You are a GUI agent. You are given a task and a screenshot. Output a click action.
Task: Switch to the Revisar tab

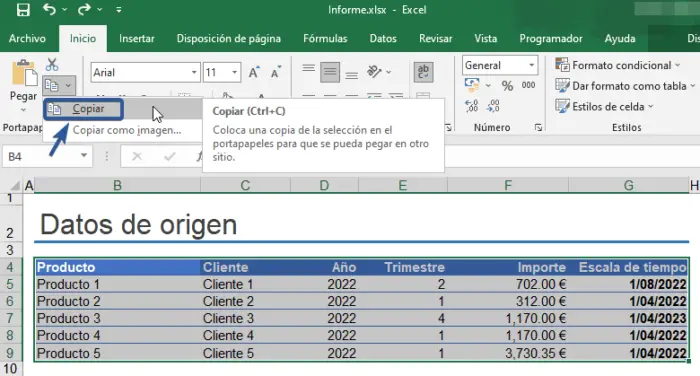[435, 38]
